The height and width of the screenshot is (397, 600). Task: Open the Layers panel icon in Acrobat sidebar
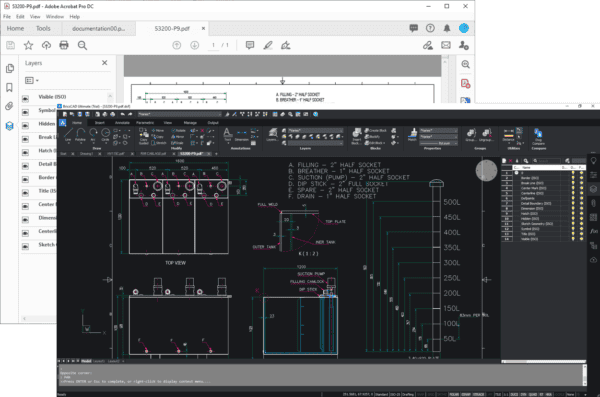[x=10, y=126]
